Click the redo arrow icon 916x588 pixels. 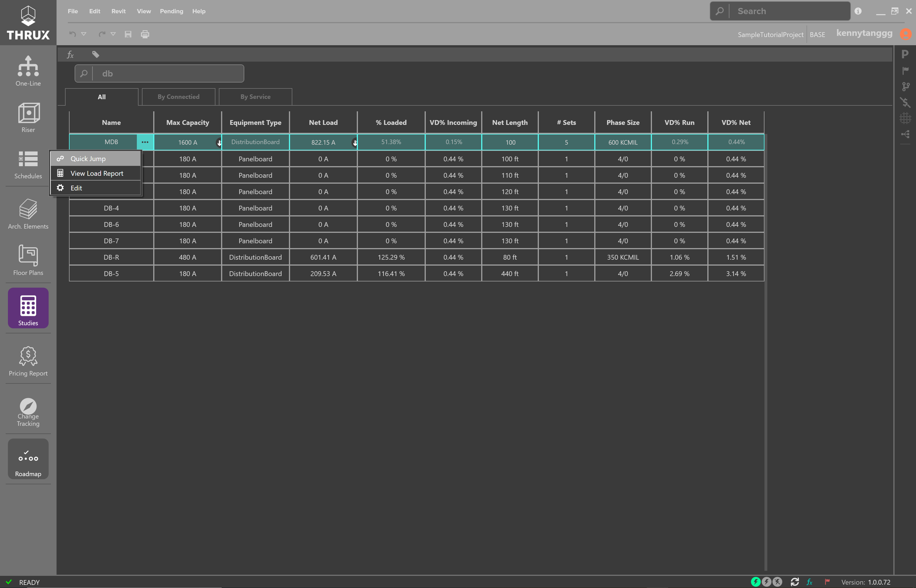[102, 34]
